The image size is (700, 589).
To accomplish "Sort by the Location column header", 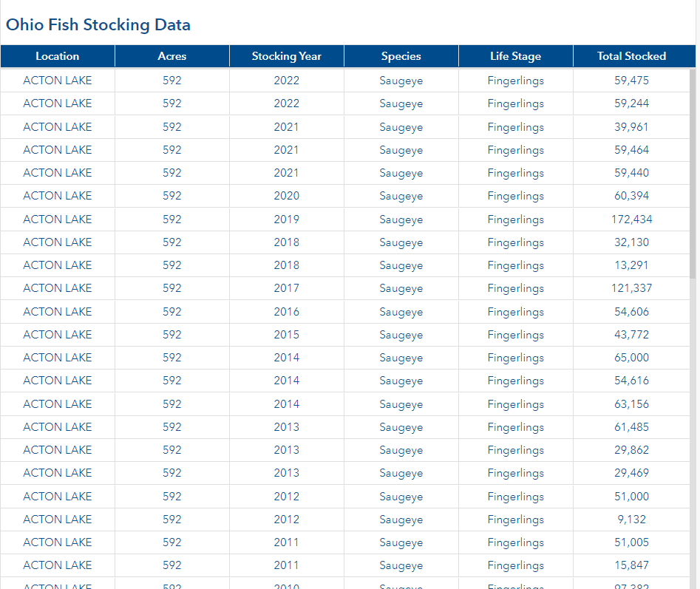I will point(58,56).
